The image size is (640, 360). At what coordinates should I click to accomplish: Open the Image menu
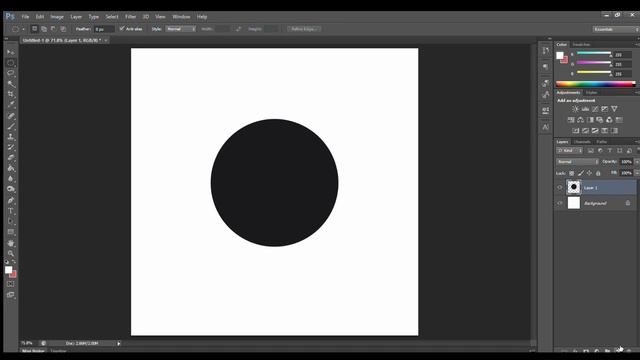tap(57, 17)
